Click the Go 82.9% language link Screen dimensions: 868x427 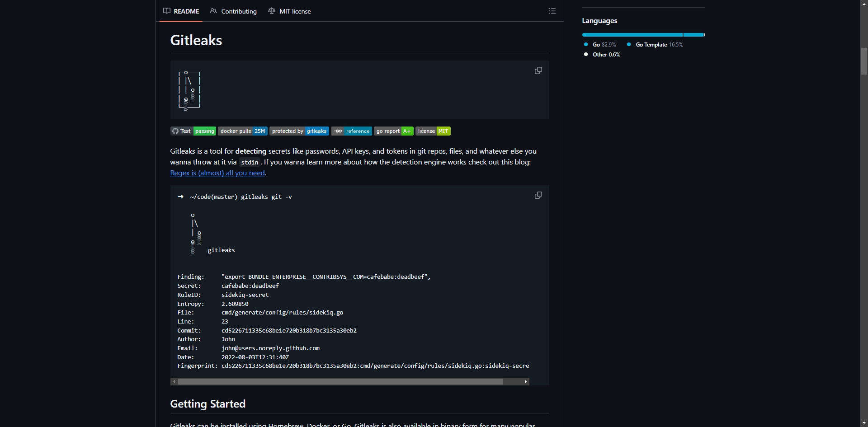click(x=600, y=45)
